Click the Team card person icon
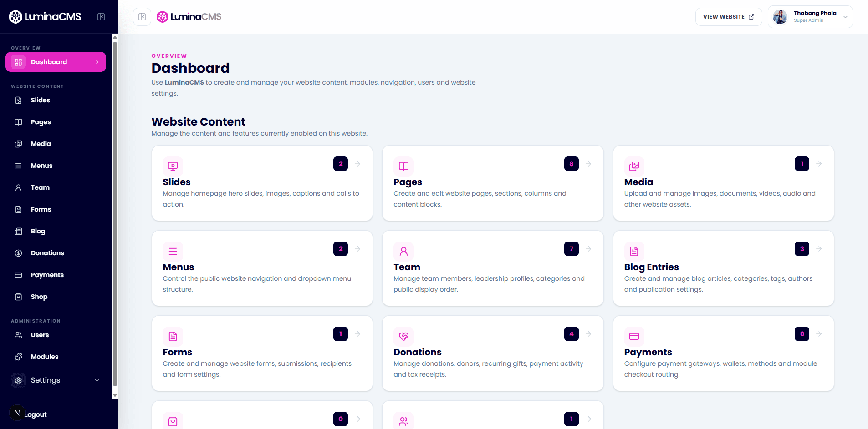The image size is (868, 429). (x=403, y=251)
